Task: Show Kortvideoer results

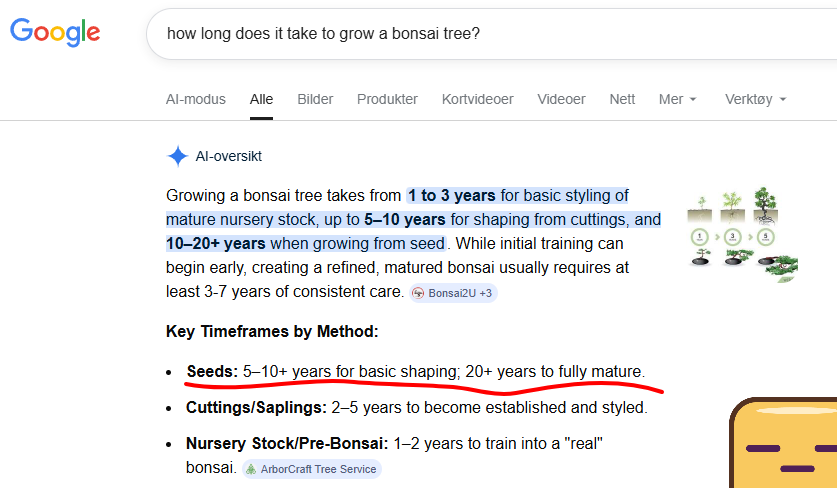Action: click(478, 99)
